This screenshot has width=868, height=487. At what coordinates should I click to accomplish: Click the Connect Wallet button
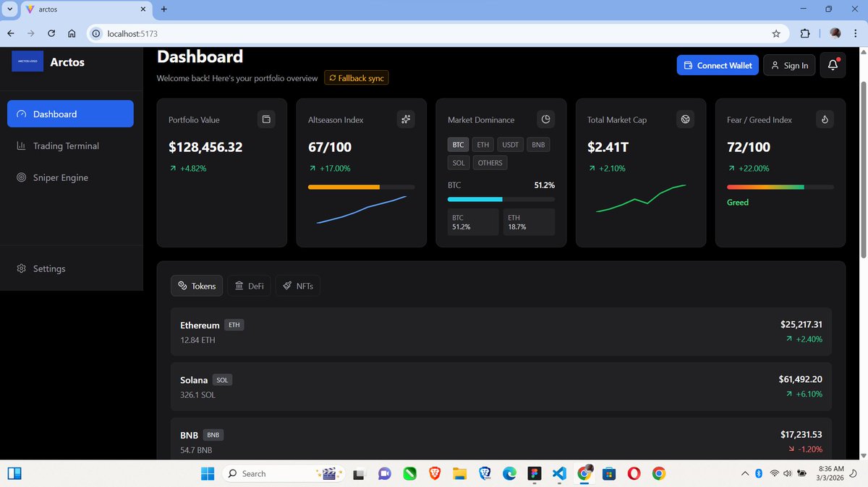[718, 65]
